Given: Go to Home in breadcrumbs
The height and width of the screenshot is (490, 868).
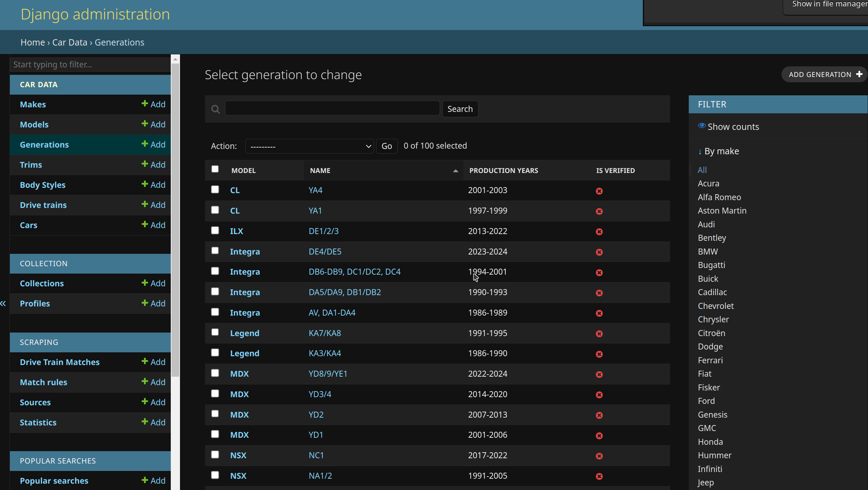Looking at the screenshot, I should [32, 42].
